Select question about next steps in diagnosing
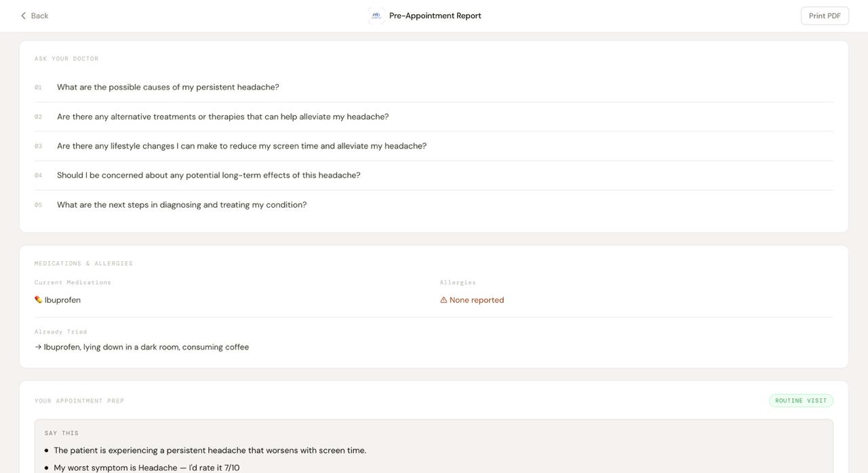The image size is (868, 473). [x=182, y=205]
